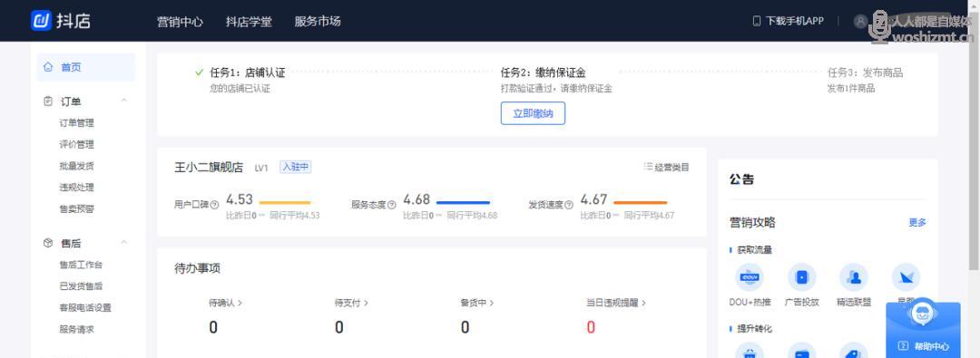Click 下载手机APP link
The image size is (980, 358).
pyautogui.click(x=795, y=21)
